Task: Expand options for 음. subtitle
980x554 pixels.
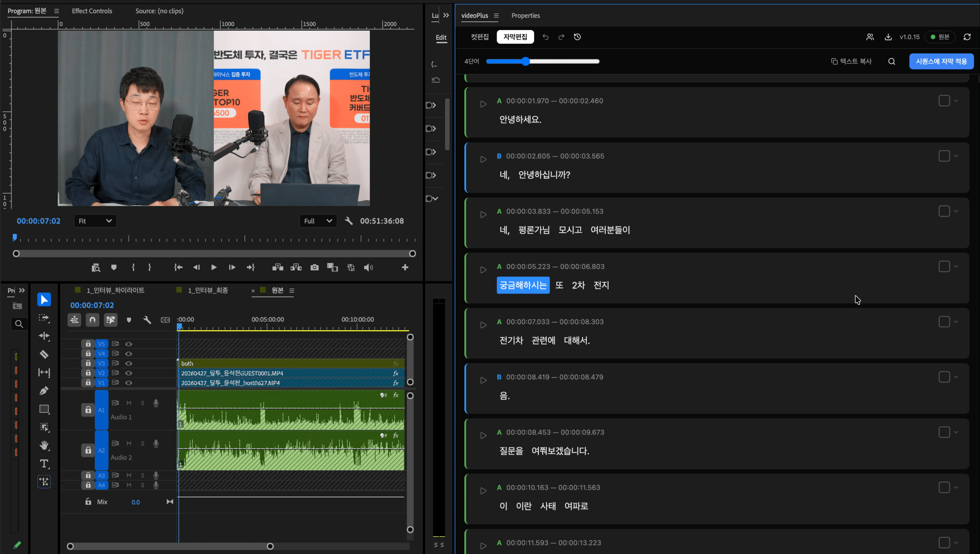Action: click(956, 377)
